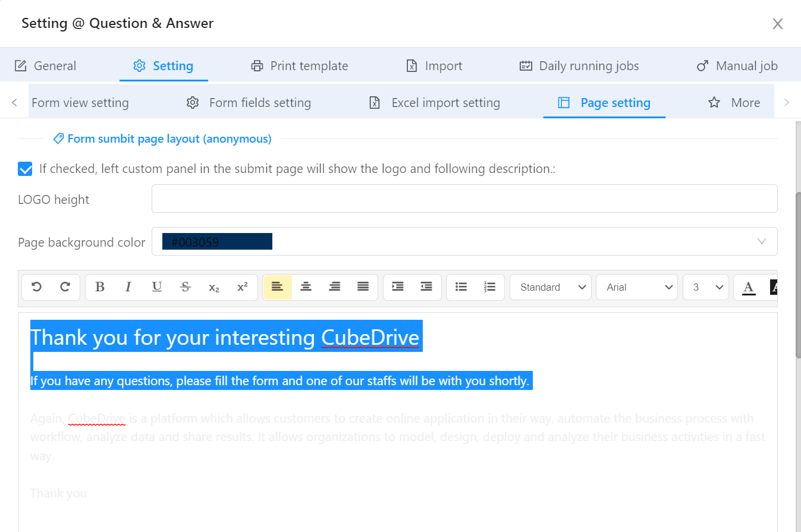Apply subscript formatting
The width and height of the screenshot is (801, 532).
point(214,287)
